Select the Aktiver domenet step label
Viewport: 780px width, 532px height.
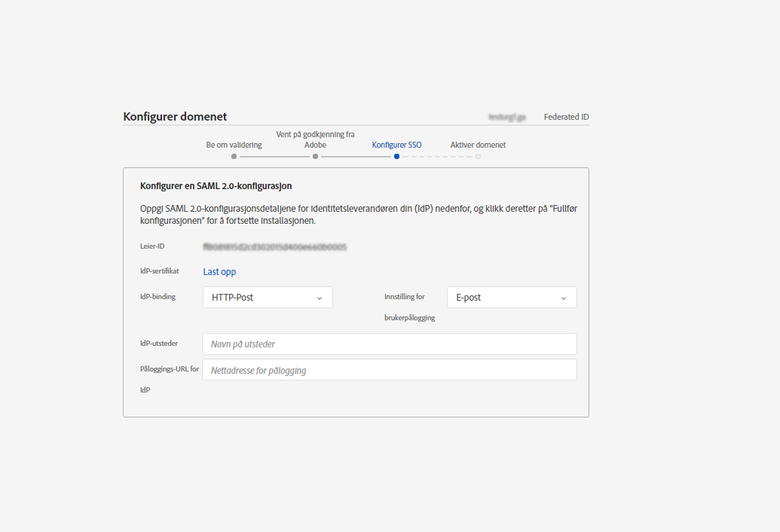pos(478,145)
